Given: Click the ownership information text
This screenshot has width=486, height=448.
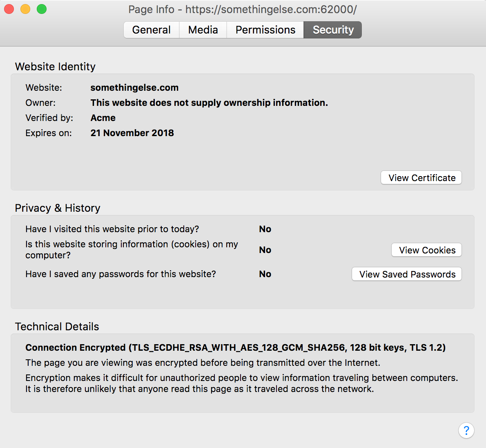Looking at the screenshot, I should tap(209, 103).
